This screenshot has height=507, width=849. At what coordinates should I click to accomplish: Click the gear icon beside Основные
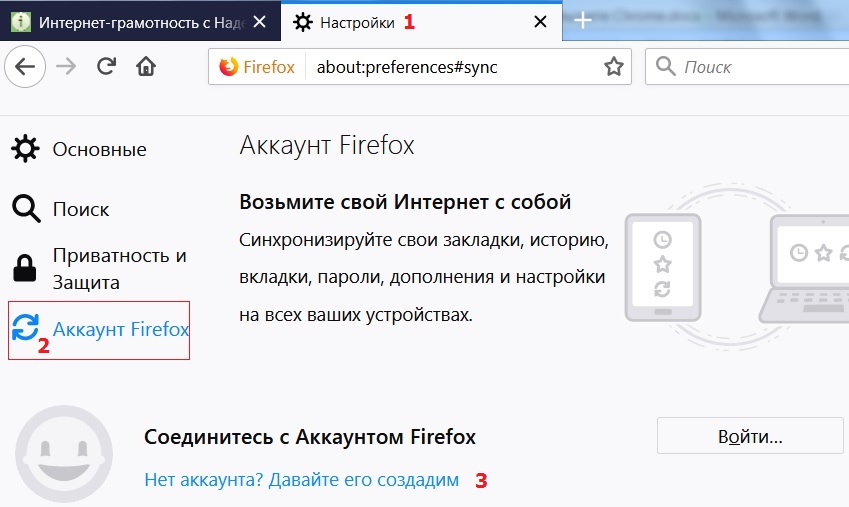(x=25, y=149)
